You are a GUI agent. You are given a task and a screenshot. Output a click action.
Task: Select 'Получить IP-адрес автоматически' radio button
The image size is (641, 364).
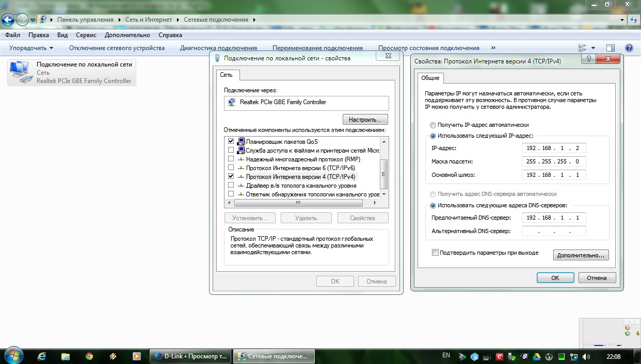(432, 125)
